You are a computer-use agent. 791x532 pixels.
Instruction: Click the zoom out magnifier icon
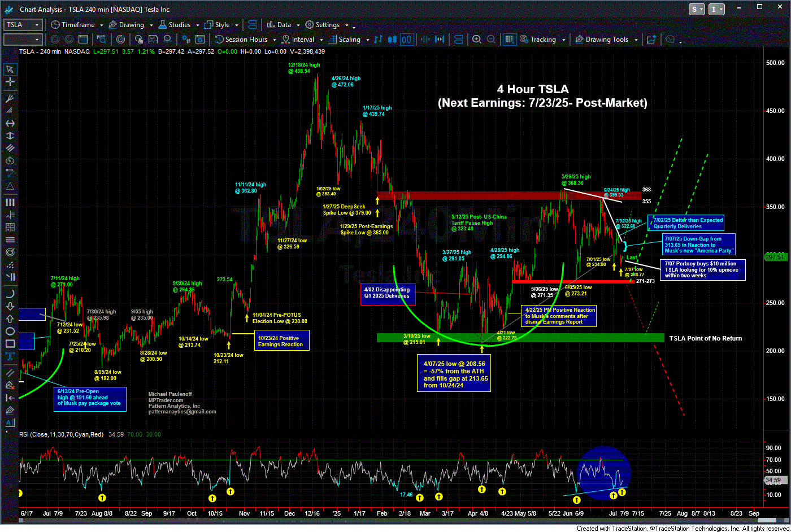point(491,39)
